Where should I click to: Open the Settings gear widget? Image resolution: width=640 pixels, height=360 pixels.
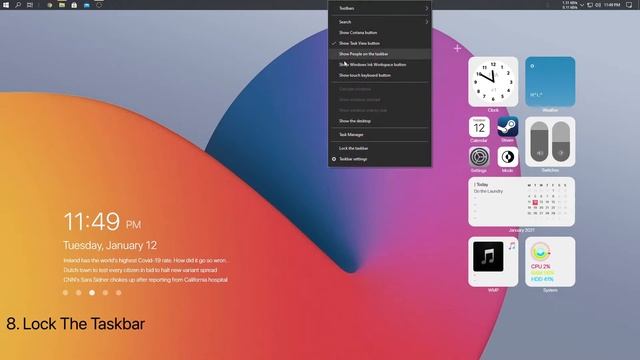[479, 157]
